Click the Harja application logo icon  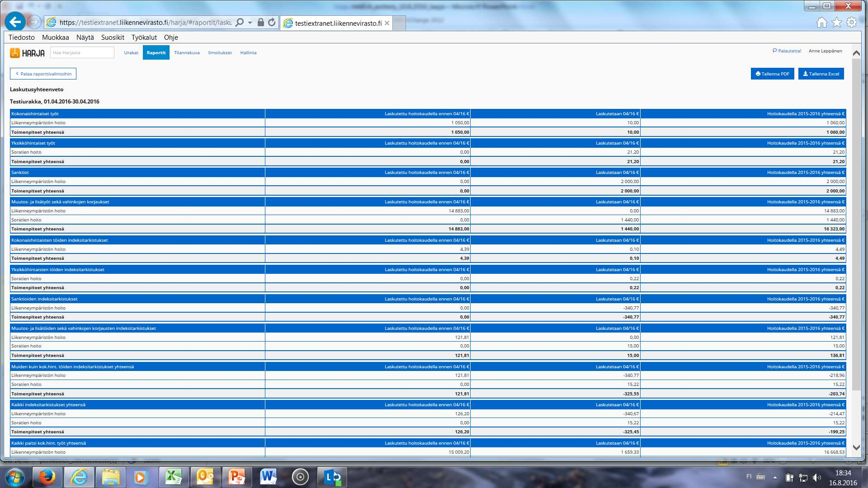[x=15, y=52]
